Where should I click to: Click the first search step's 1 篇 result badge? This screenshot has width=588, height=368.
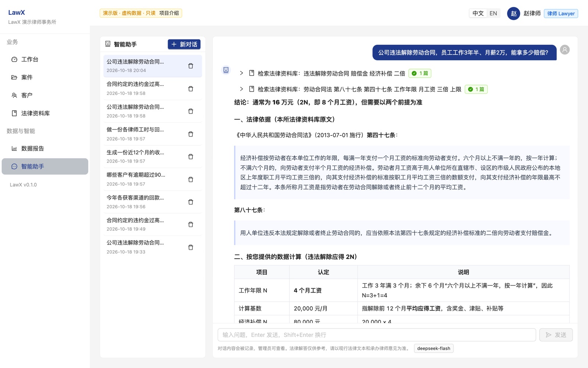point(420,73)
